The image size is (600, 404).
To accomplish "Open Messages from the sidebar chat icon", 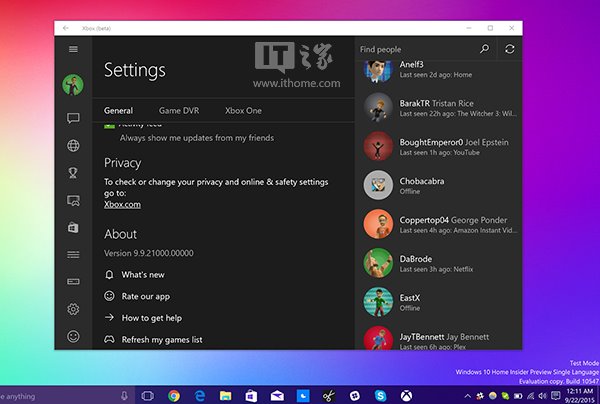I will (x=73, y=118).
